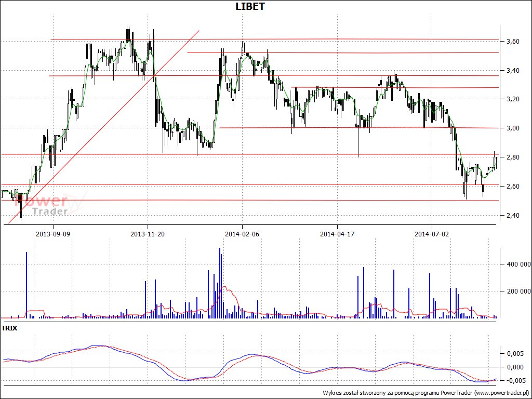This screenshot has width=532, height=399.
Task: Click the 200 000 volume axis label
Action: click(x=518, y=291)
